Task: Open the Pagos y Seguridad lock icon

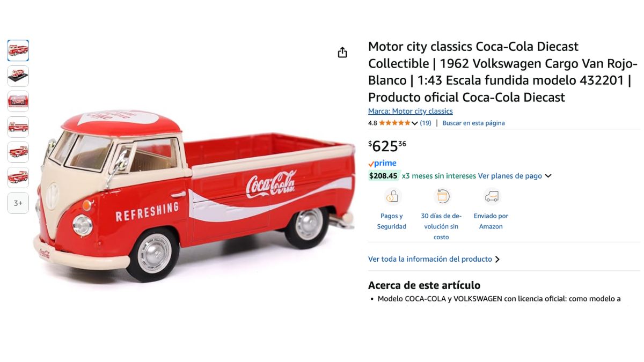Action: (392, 197)
